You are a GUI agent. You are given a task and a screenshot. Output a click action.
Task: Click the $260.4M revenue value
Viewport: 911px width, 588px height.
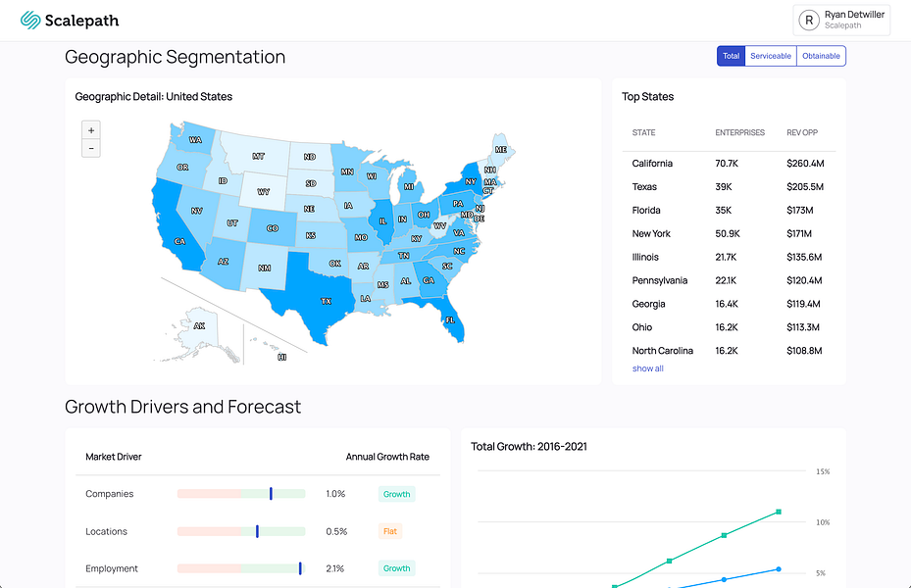(805, 164)
